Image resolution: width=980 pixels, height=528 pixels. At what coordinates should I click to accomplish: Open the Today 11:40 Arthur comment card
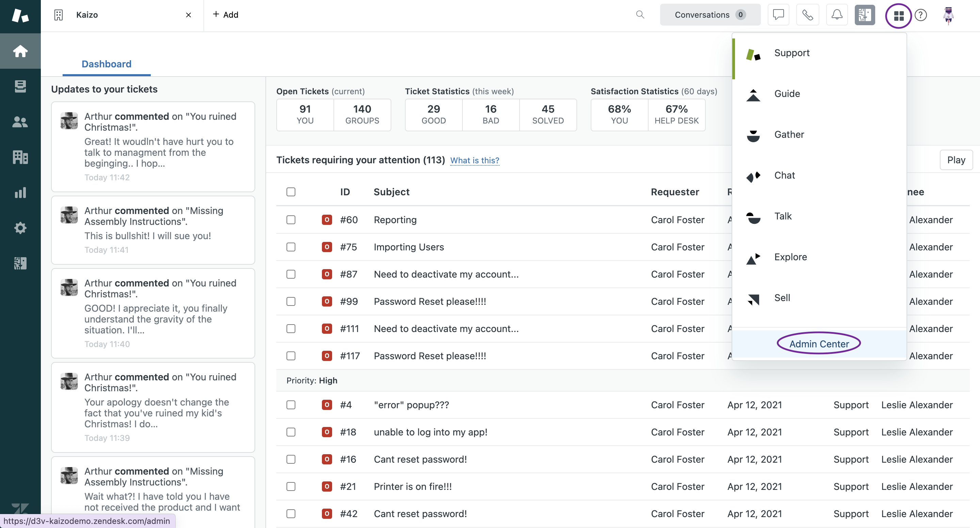pyautogui.click(x=153, y=313)
